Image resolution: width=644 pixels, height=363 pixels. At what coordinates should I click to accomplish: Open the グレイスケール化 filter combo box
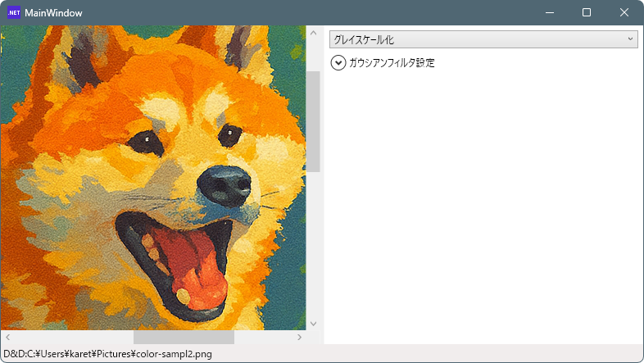pyautogui.click(x=475, y=39)
